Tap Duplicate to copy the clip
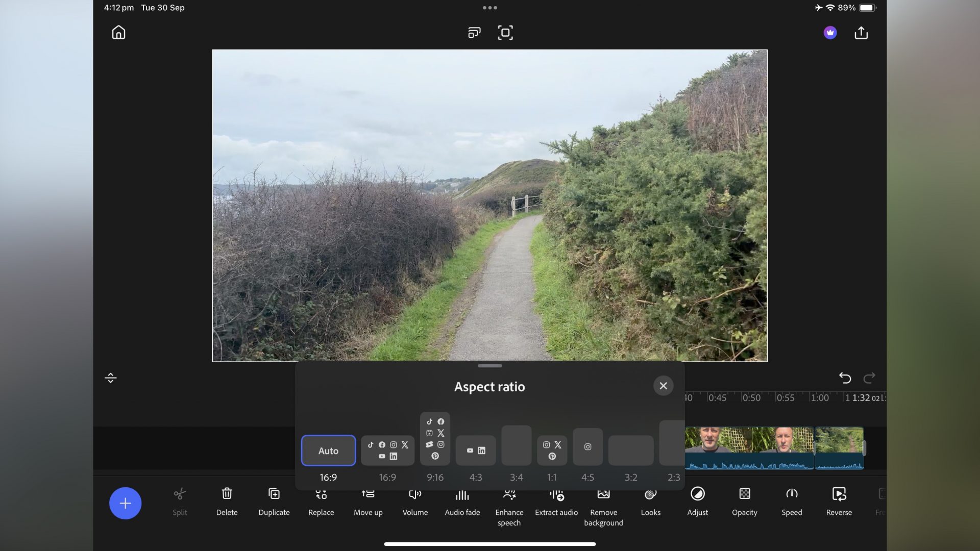Image resolution: width=980 pixels, height=551 pixels. pyautogui.click(x=274, y=503)
